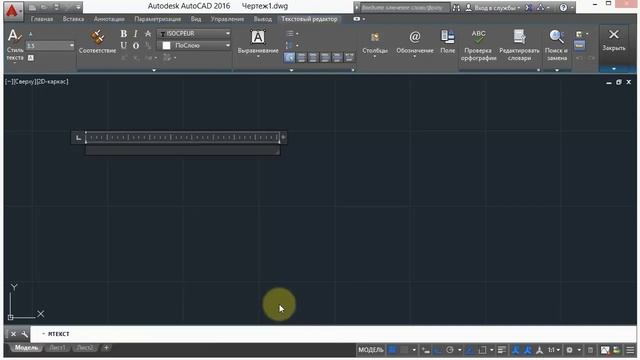Viewport: 640px width, 360px height.
Task: Switch to the Параметризация ribbon tab
Action: [x=158, y=19]
